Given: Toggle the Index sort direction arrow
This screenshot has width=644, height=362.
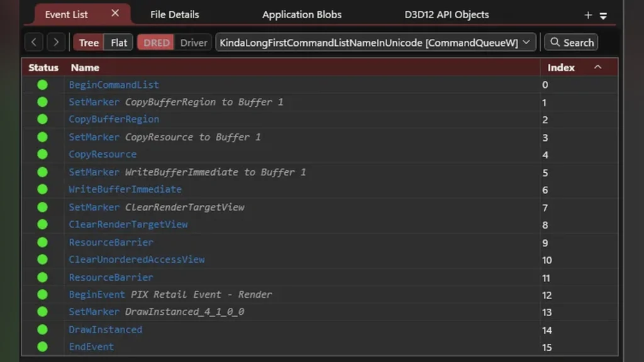Looking at the screenshot, I should (598, 67).
